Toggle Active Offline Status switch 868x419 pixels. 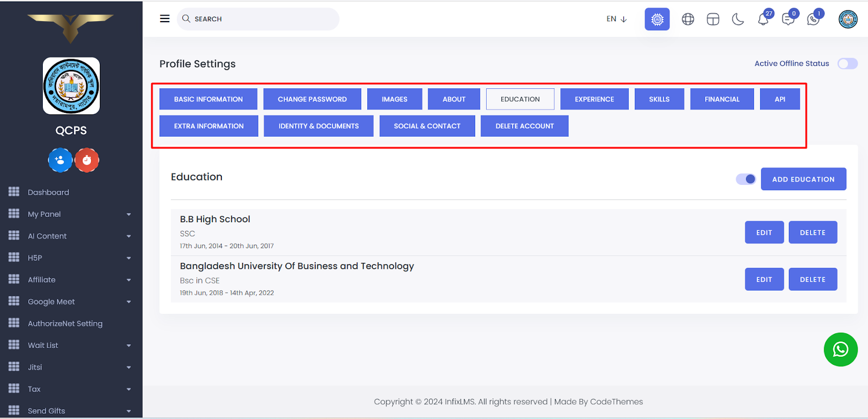(x=847, y=64)
